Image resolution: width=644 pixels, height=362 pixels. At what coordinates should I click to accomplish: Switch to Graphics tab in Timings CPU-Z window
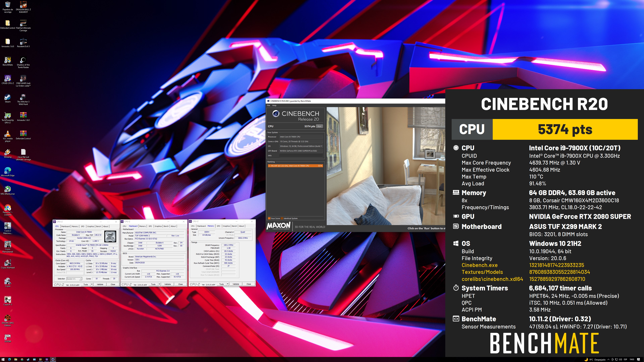click(227, 226)
